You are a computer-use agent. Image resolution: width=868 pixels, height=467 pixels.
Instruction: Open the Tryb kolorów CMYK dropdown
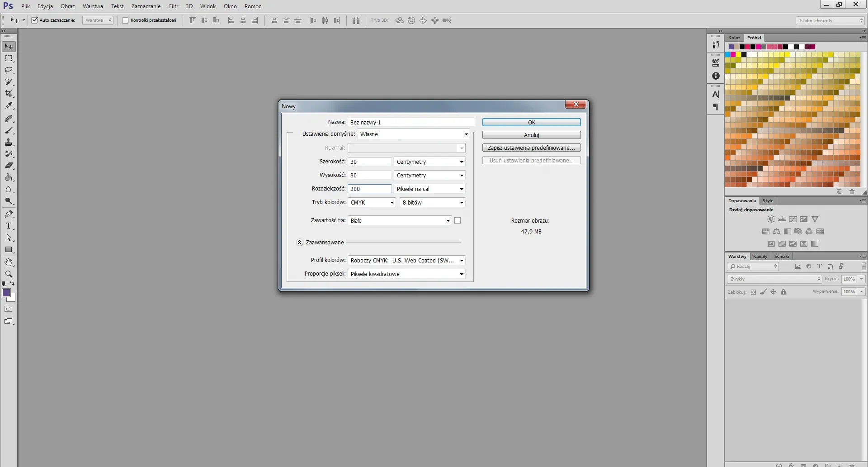tap(373, 203)
